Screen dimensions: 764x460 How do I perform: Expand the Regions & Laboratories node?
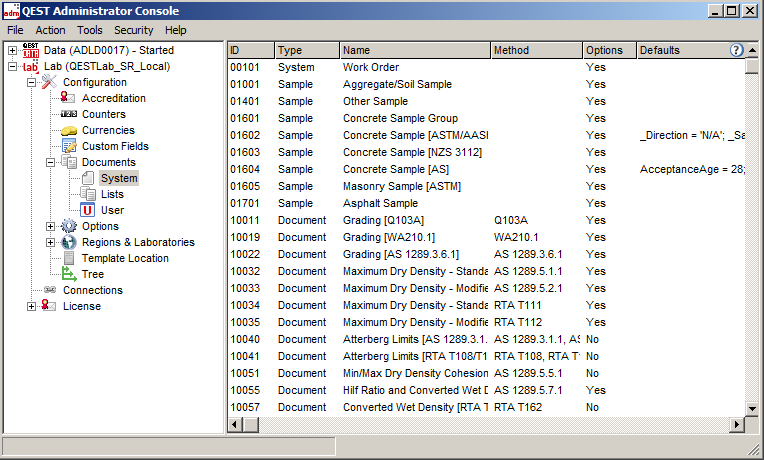[x=51, y=242]
